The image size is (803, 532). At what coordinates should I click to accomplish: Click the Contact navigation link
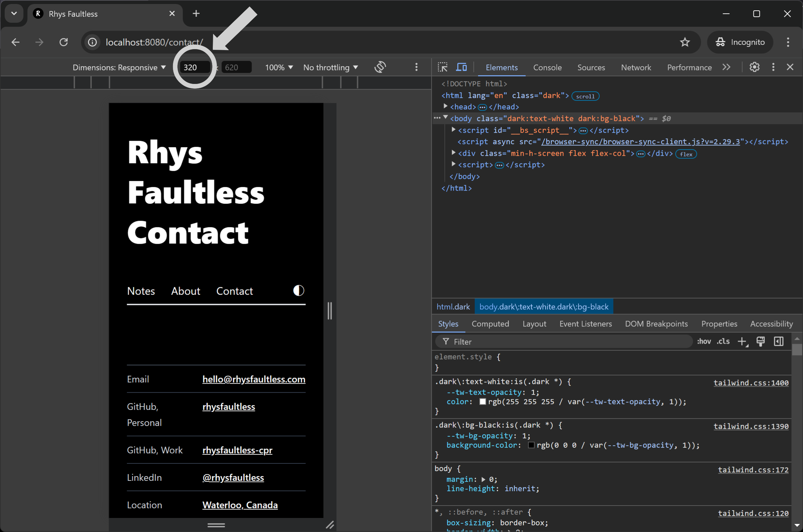pyautogui.click(x=235, y=291)
